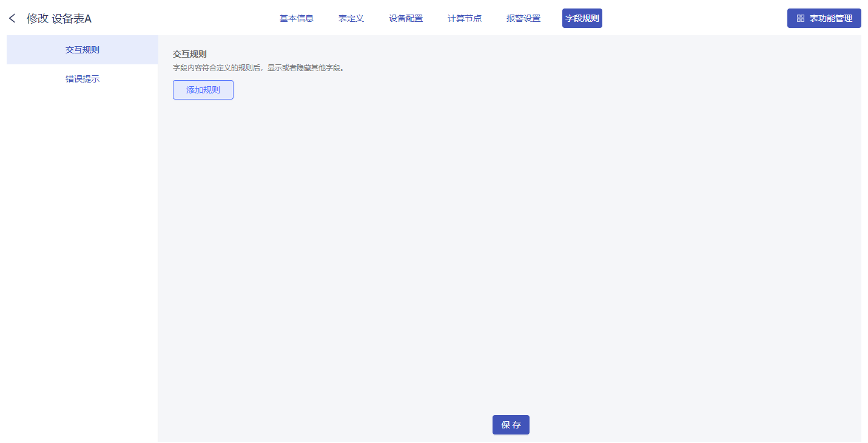Select the 字段规则 tab
The width and height of the screenshot is (868, 443).
tap(582, 18)
